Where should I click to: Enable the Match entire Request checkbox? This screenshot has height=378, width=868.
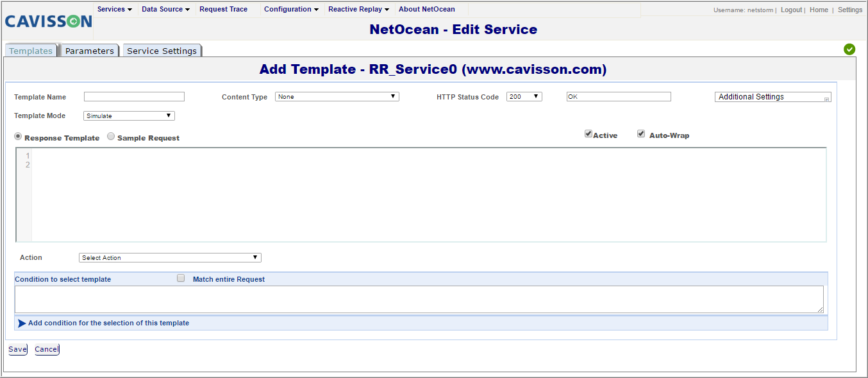(x=181, y=279)
